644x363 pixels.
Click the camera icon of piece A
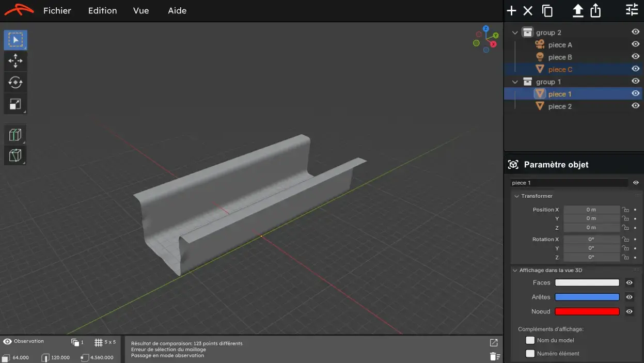[540, 45]
